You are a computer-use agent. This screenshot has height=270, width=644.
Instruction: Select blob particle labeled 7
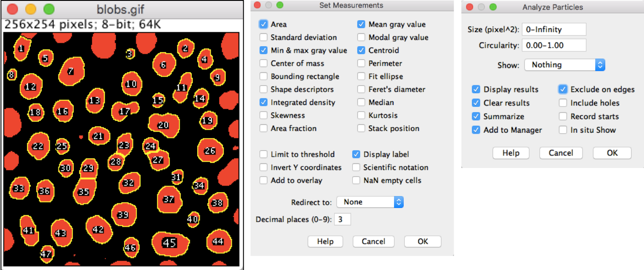coord(70,71)
